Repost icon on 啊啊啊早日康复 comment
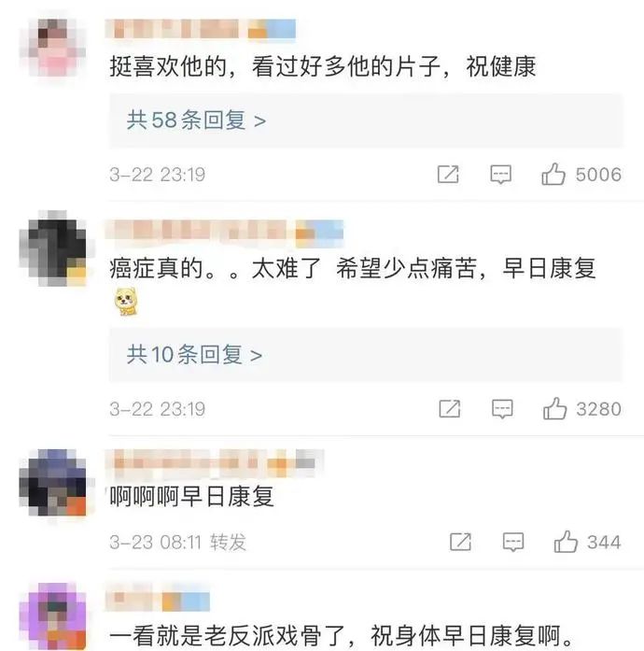Viewport: 644px width, 651px height. pos(460,542)
